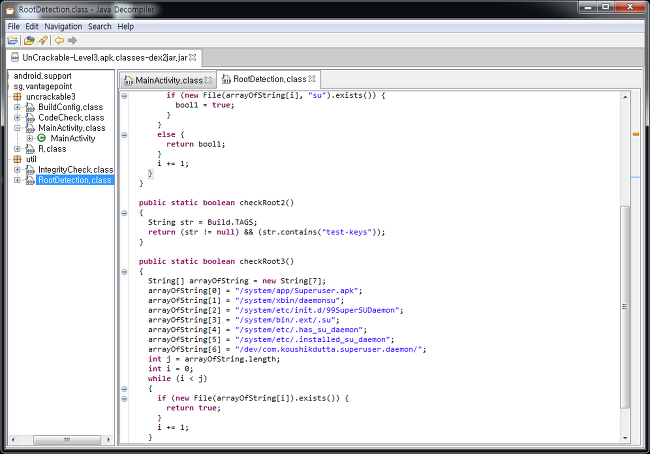Screen dimensions: 650x454
Task: Open the File menu
Action: click(13, 27)
